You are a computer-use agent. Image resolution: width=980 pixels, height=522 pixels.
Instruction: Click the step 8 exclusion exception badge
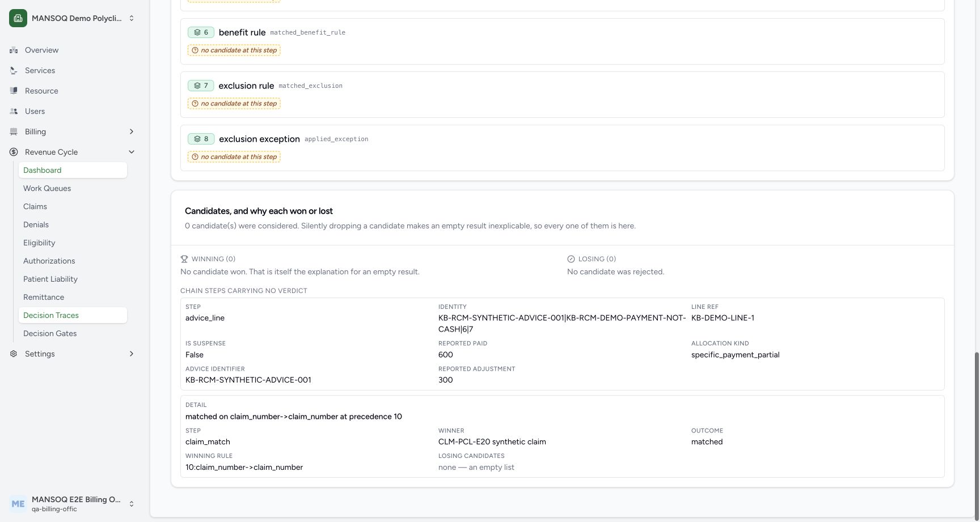tap(201, 139)
